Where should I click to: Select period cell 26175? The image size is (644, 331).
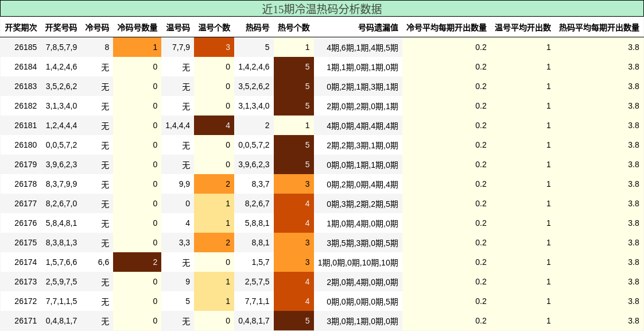25,243
